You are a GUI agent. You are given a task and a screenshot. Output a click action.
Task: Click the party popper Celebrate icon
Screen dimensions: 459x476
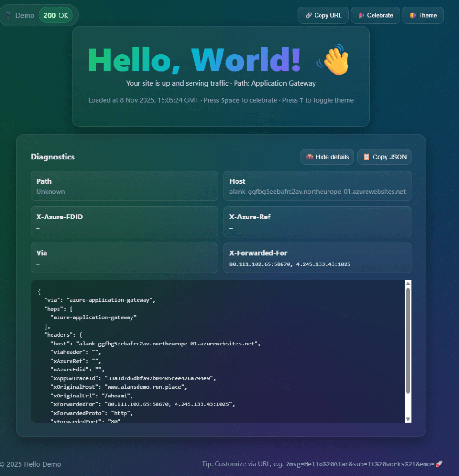361,15
